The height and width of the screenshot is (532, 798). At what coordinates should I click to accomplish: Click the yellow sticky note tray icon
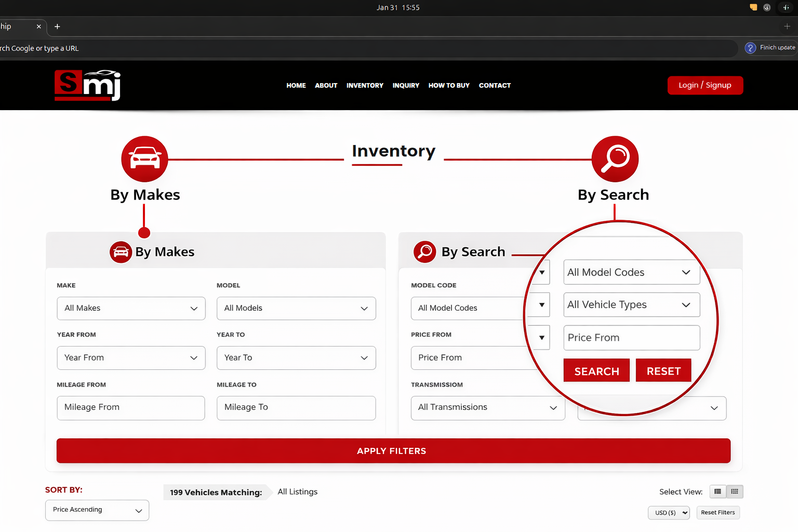(x=753, y=7)
